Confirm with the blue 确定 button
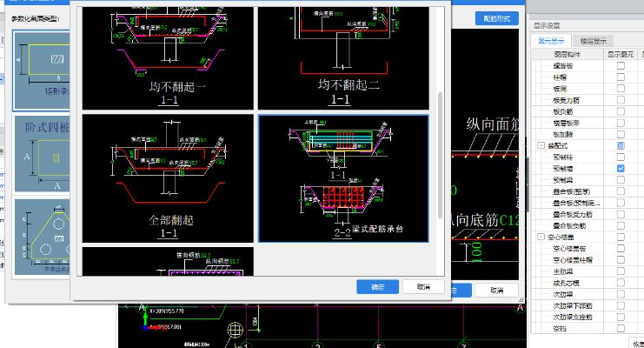The height and width of the screenshot is (348, 644). [x=377, y=287]
